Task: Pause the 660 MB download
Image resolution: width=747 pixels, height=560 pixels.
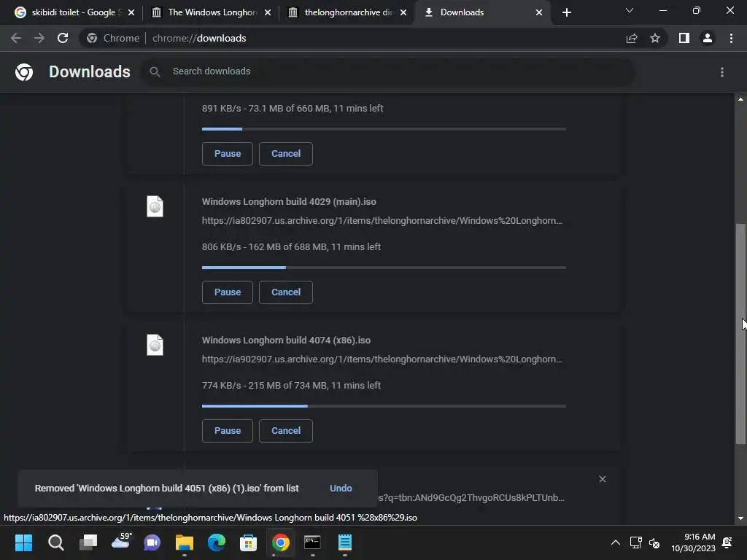Action: [x=228, y=154]
